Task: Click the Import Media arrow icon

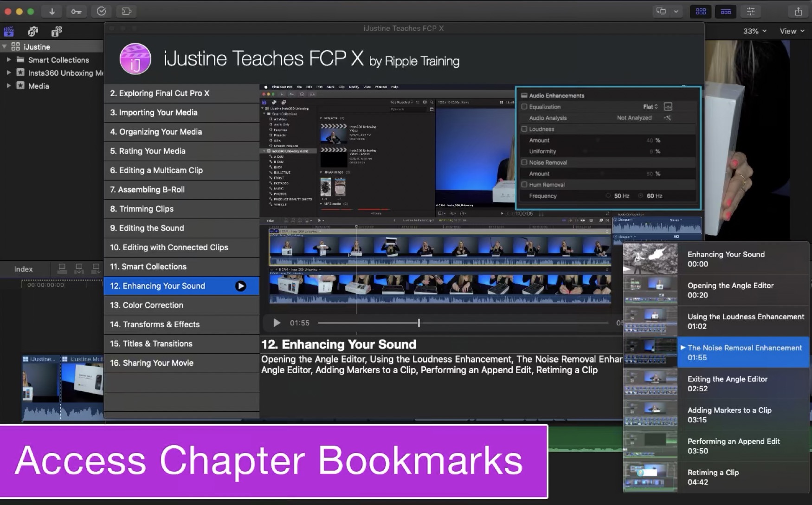Action: pyautogui.click(x=52, y=12)
